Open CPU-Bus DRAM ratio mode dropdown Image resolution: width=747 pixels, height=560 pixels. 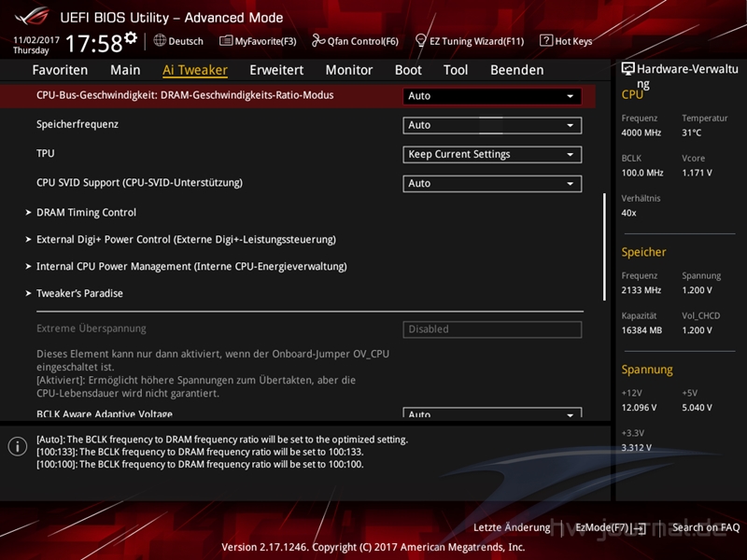pos(492,96)
